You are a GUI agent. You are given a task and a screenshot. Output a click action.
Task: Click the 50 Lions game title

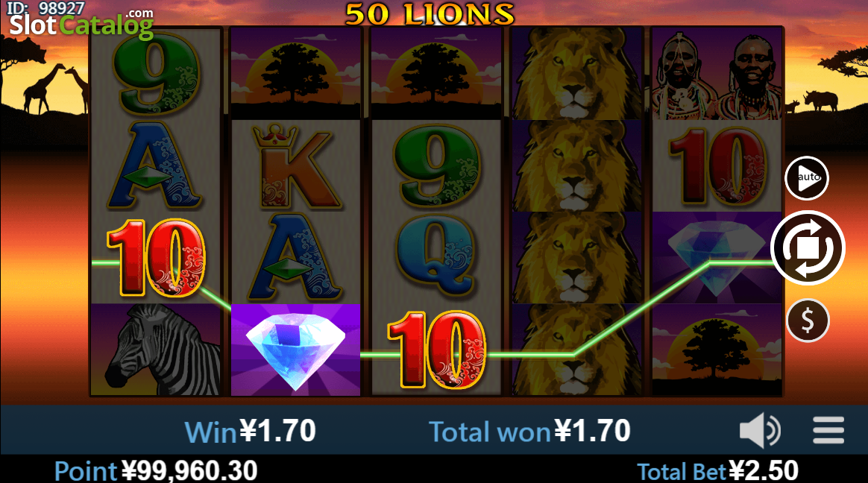pyautogui.click(x=430, y=14)
